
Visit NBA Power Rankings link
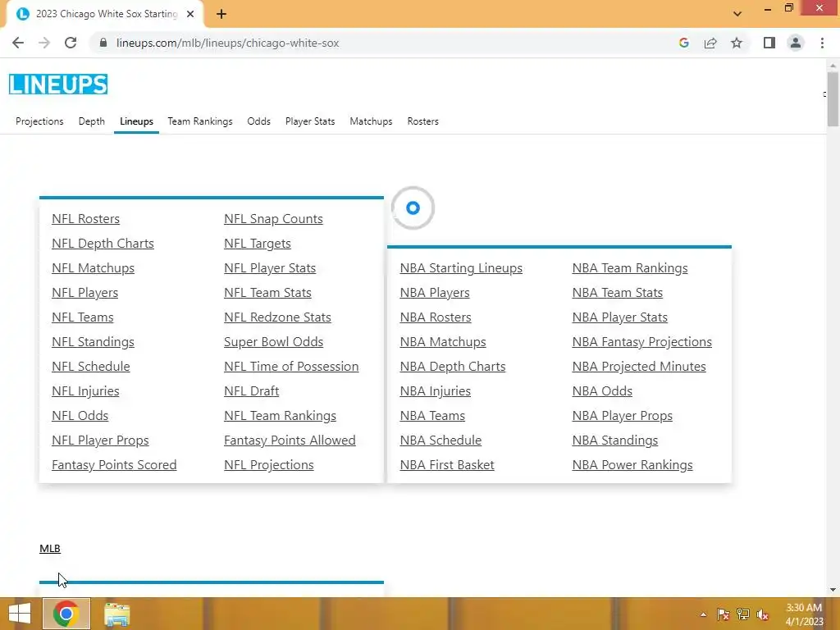(632, 465)
